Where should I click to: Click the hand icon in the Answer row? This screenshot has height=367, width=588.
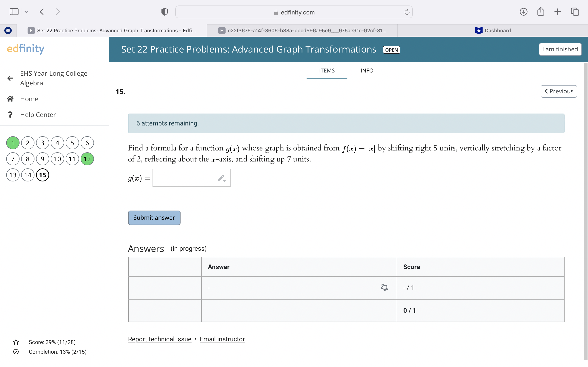click(x=384, y=287)
